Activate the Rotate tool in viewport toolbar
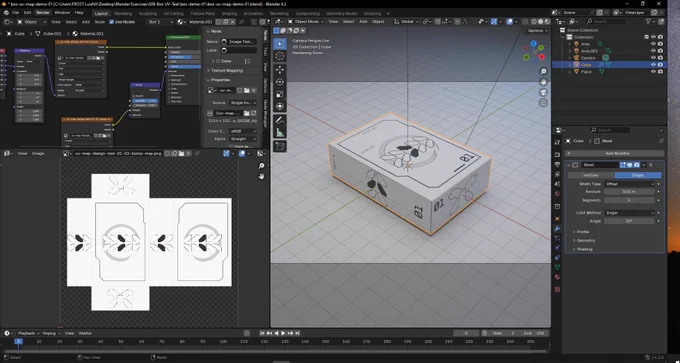 click(280, 82)
